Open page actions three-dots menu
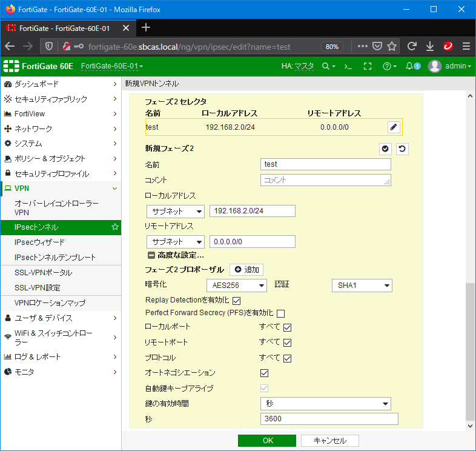 point(363,46)
